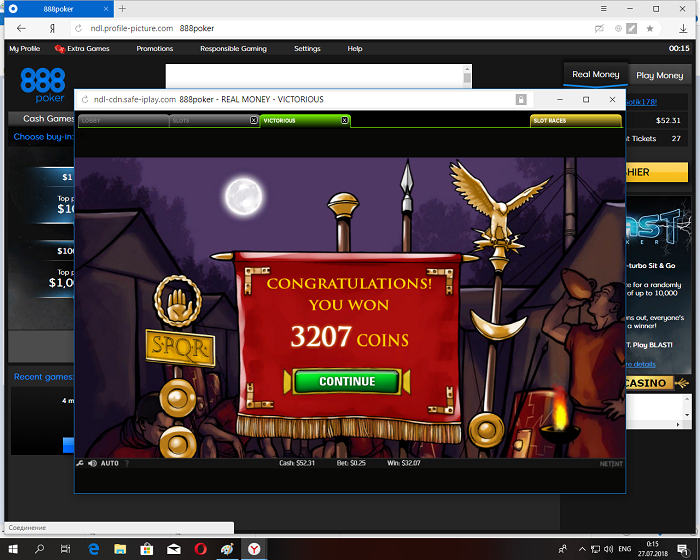Change ENG input language
Viewport: 700px width, 560px height.
coord(625,549)
